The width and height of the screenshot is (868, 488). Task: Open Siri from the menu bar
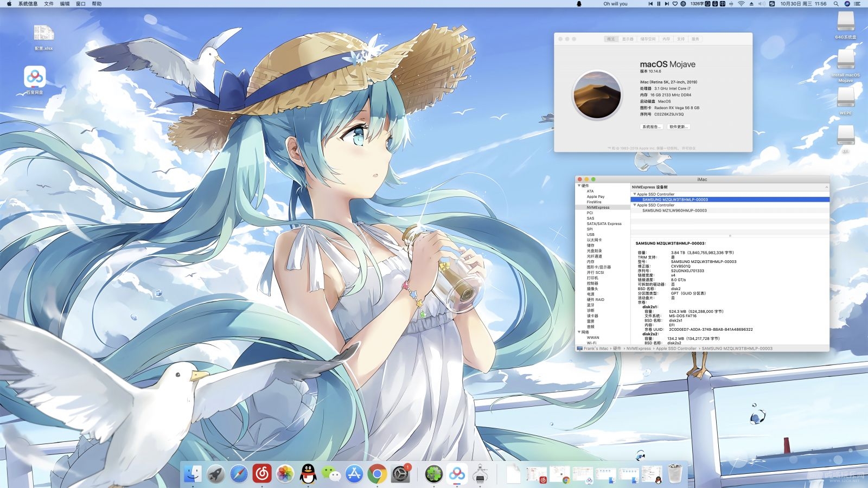click(847, 4)
